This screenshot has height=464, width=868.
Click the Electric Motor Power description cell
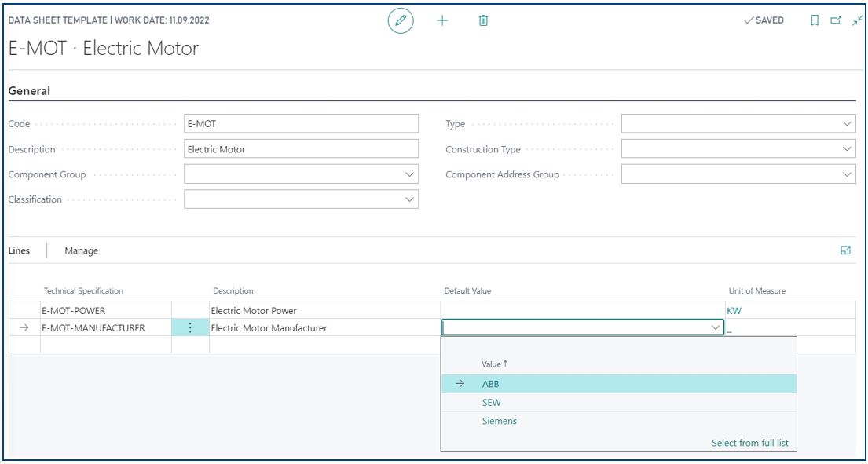[325, 311]
